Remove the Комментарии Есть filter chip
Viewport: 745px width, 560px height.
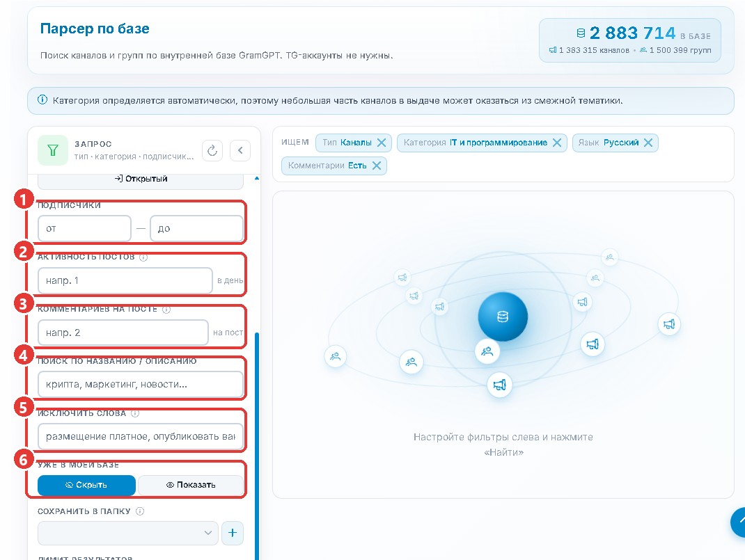pos(376,166)
